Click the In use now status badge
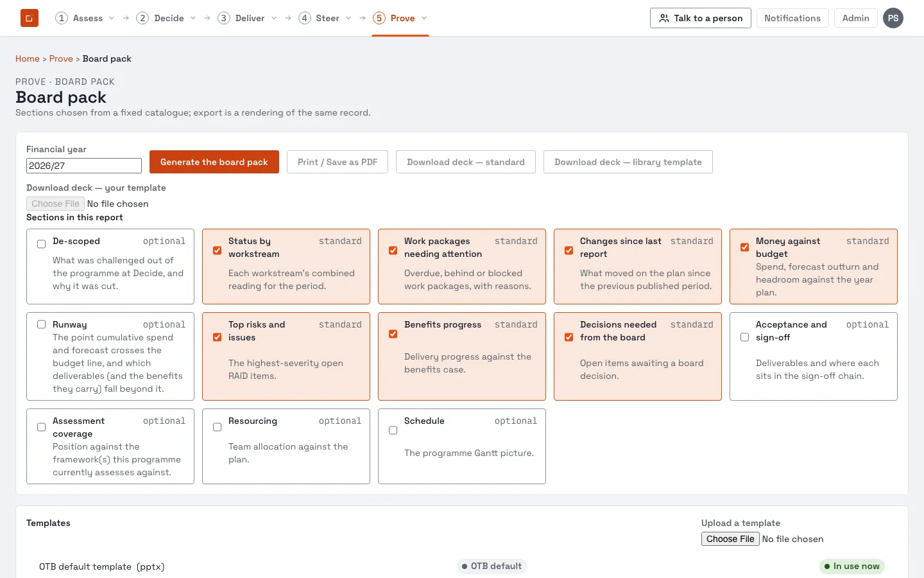Screen dimensions: 924x578 (x=852, y=566)
